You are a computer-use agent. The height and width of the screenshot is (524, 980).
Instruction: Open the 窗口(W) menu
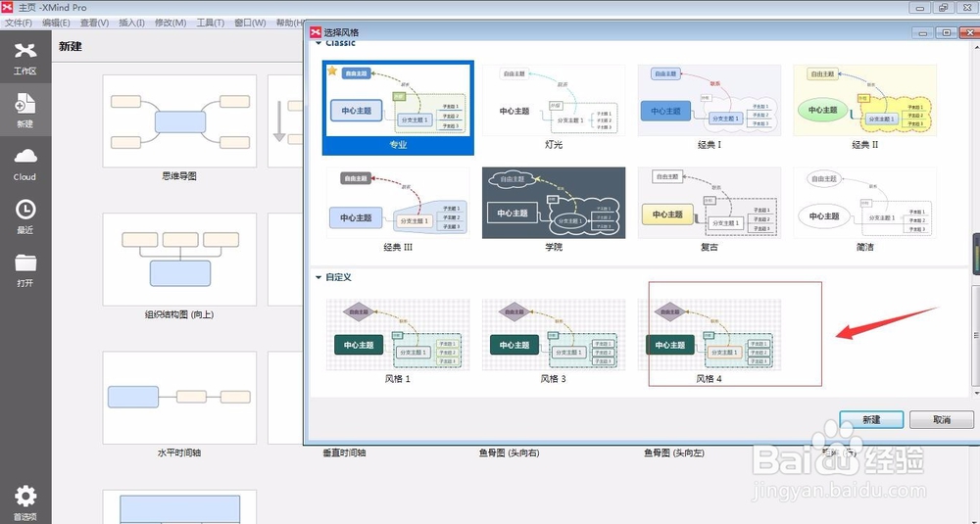(250, 23)
